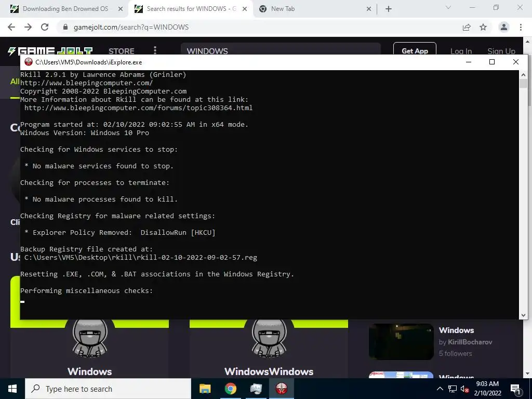Open the Windows game title by KirillBocharov

456,330
